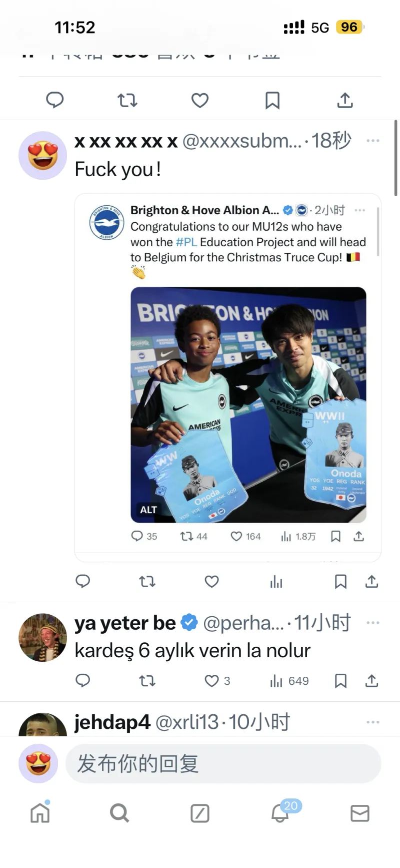Viewport: 400px width, 868px height.
Task: Open the #PL hashtag link
Action: (x=186, y=242)
